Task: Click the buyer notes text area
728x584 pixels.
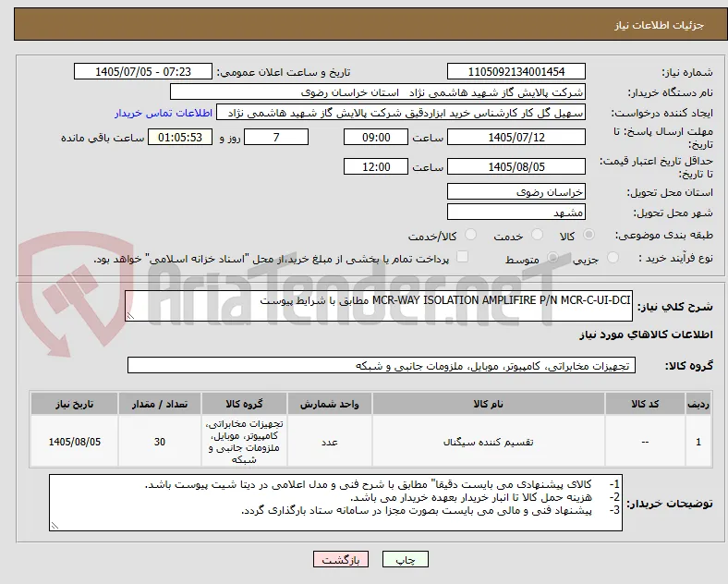Action: [335, 503]
